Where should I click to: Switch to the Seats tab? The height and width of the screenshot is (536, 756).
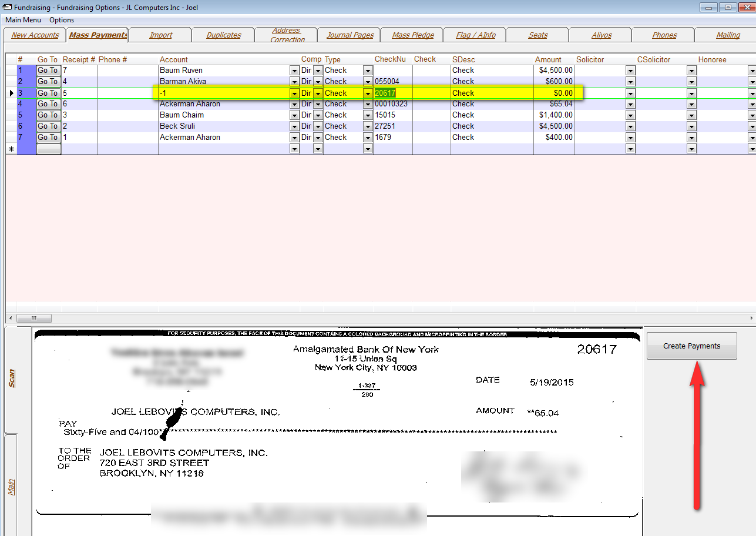click(538, 35)
